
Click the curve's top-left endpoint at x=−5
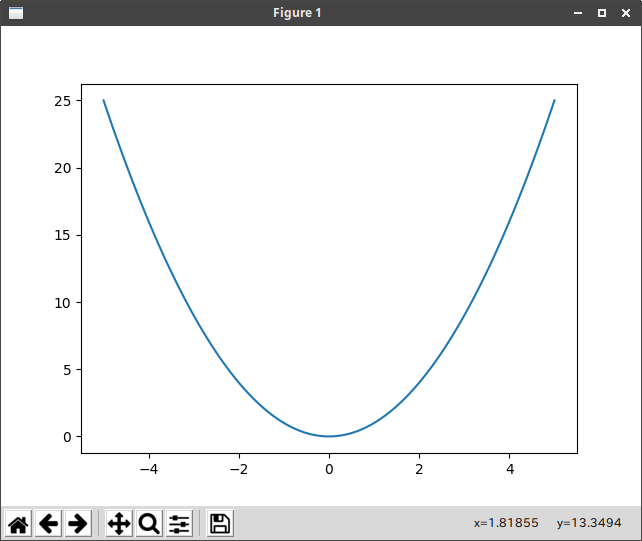104,100
